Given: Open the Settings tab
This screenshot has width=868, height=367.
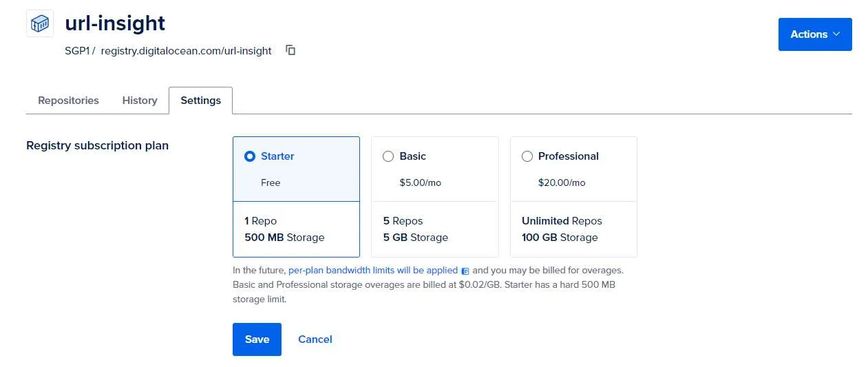Looking at the screenshot, I should [200, 101].
